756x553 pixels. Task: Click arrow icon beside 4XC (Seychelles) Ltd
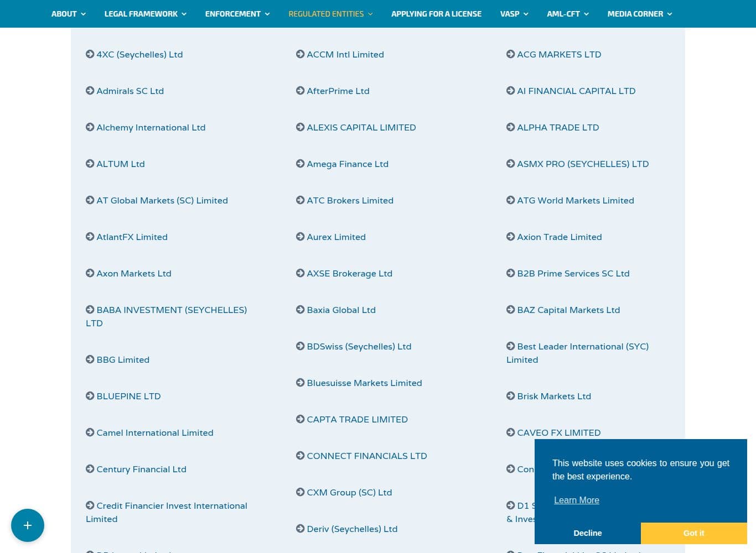pyautogui.click(x=90, y=54)
